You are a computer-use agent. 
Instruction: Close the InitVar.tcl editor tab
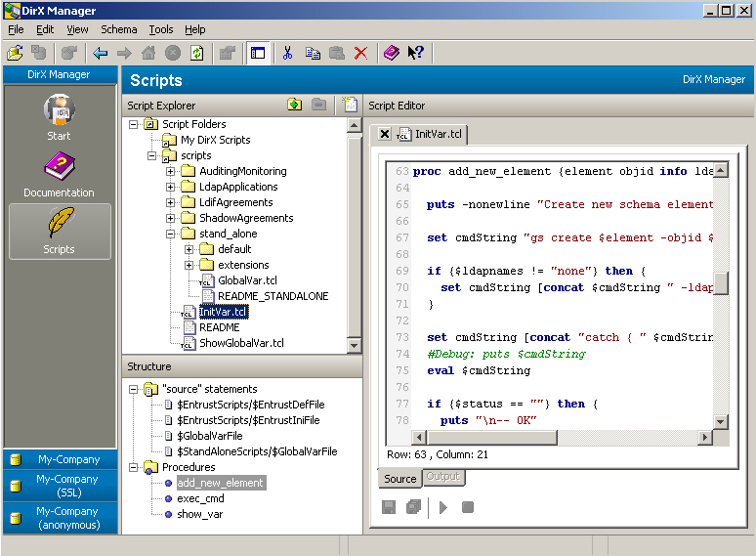(x=384, y=134)
